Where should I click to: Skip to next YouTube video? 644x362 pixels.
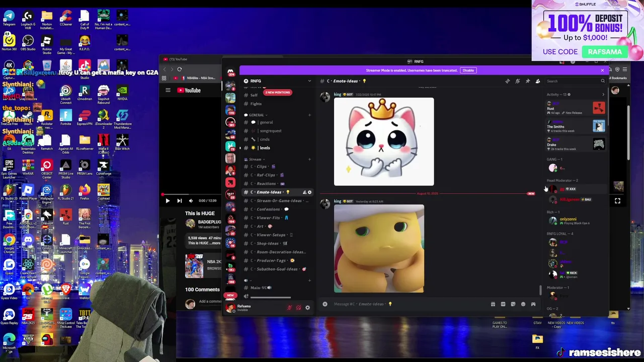pyautogui.click(x=179, y=201)
